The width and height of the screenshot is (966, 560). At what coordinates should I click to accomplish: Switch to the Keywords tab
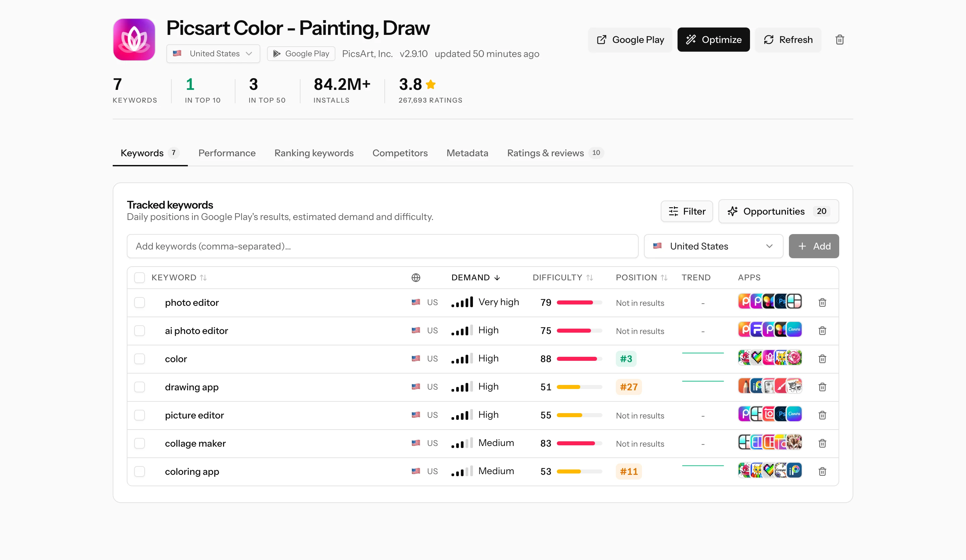150,153
